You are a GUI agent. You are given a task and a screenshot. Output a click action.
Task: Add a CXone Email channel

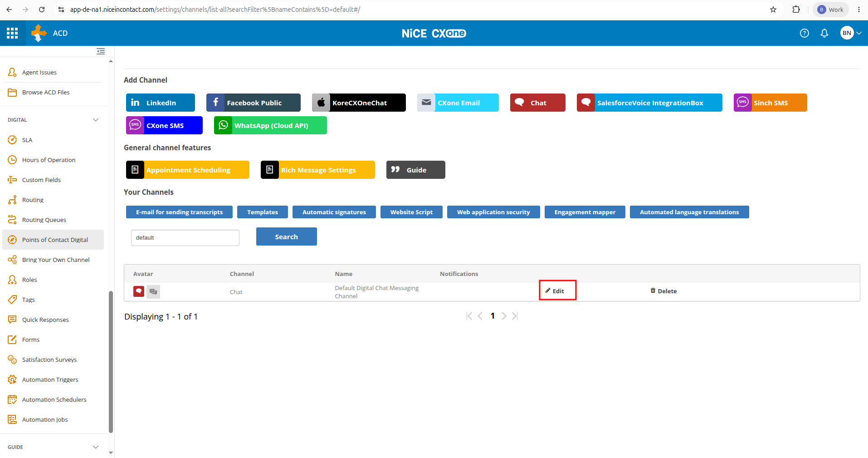pyautogui.click(x=458, y=103)
